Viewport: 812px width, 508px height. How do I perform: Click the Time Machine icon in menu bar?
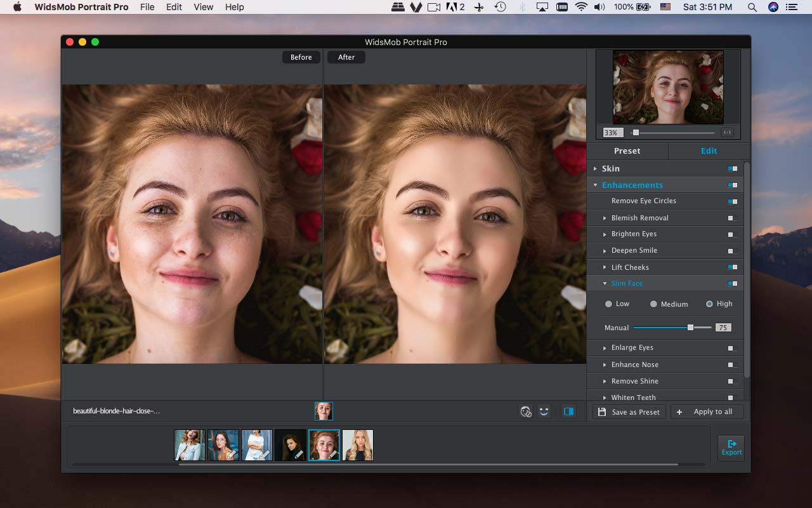501,7
